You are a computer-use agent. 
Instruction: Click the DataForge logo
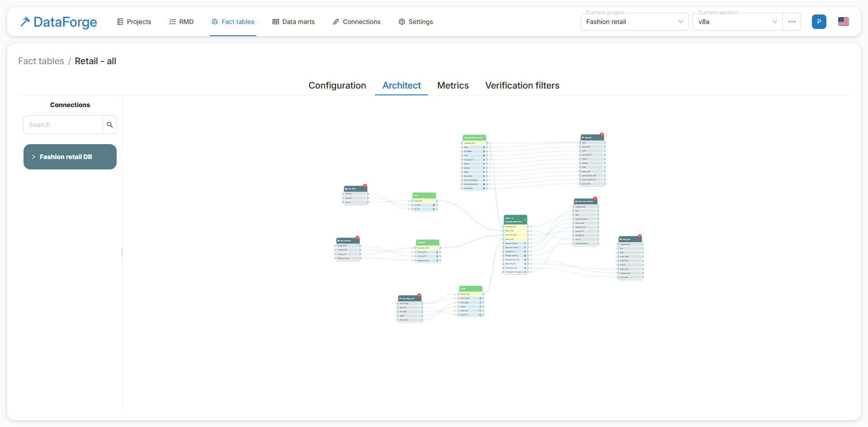pos(59,22)
